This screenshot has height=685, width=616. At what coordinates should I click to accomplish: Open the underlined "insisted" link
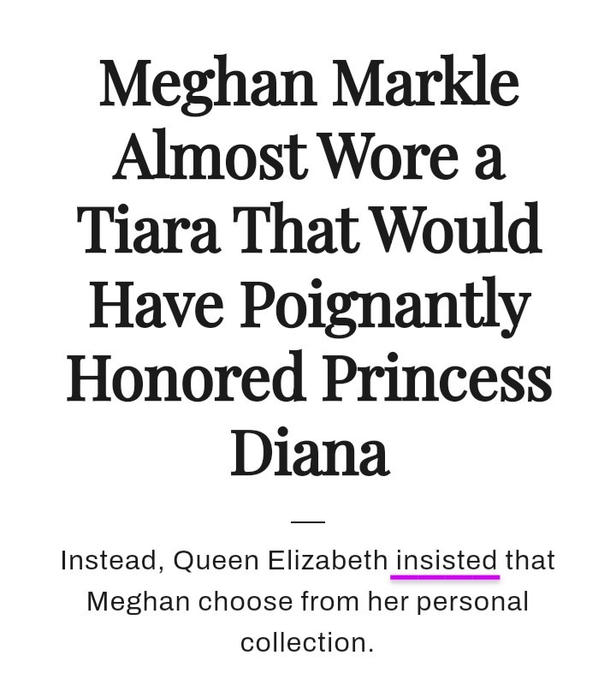click(x=446, y=561)
